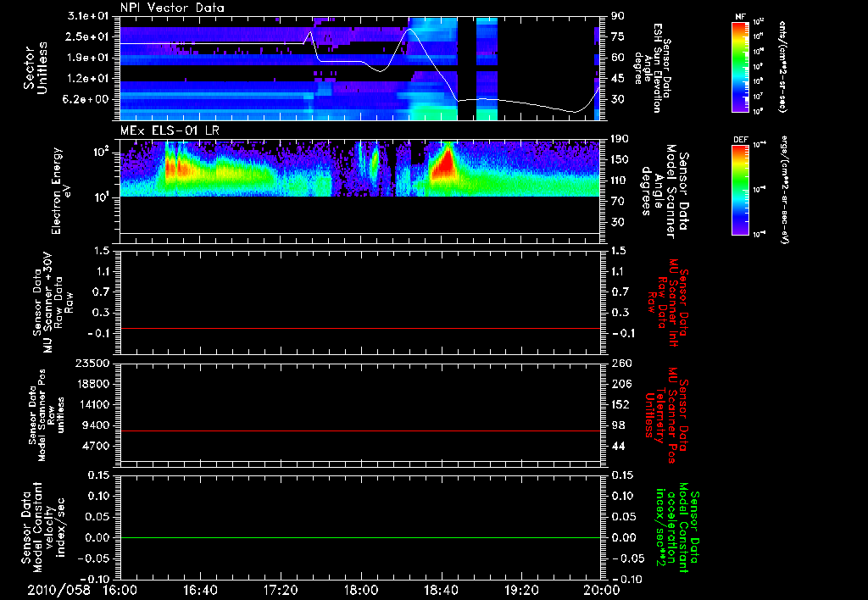Click the "90" sun elevation tick value

pos(618,16)
